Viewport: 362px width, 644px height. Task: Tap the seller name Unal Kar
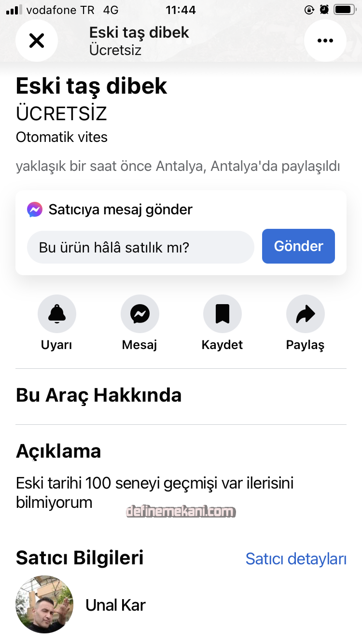115,605
